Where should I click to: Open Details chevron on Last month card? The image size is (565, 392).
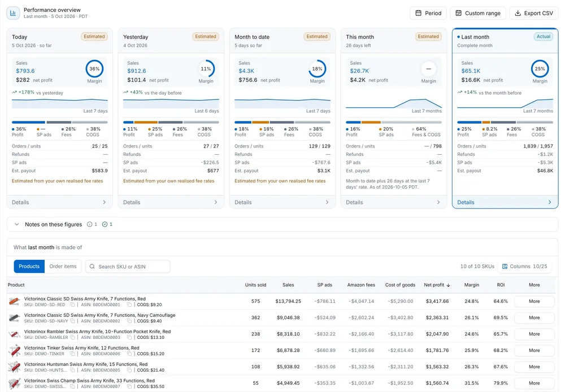click(x=550, y=202)
